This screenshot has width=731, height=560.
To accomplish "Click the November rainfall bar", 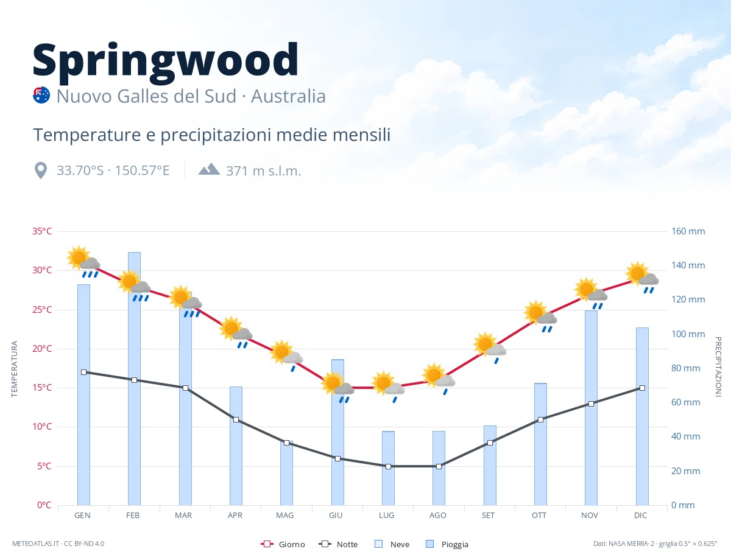I will (x=591, y=408).
